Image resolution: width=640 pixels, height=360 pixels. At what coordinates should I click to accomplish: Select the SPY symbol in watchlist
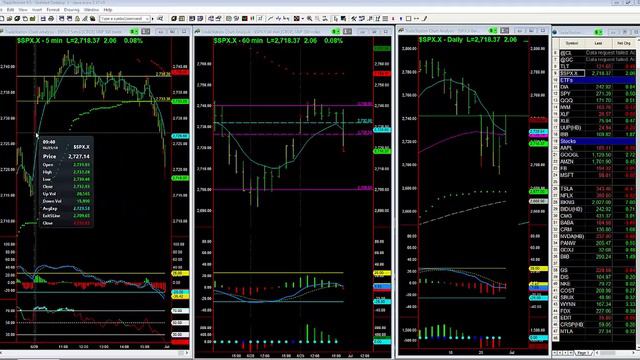tap(566, 93)
